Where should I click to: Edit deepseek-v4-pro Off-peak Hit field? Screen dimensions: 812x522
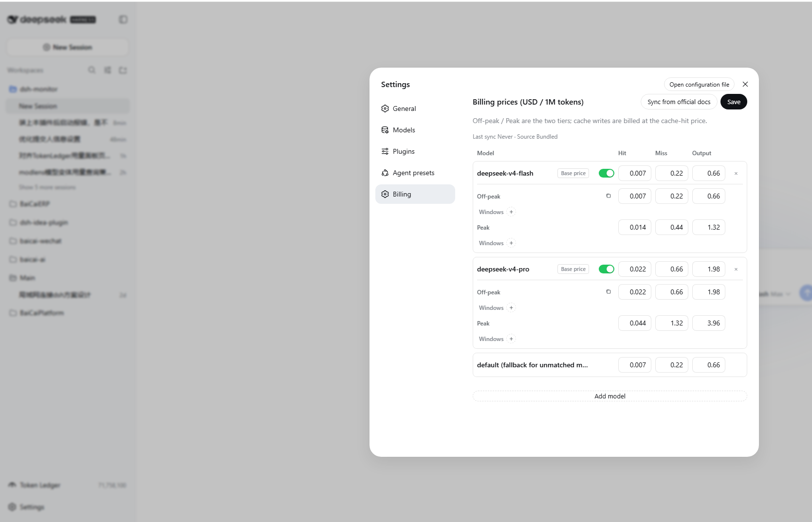pyautogui.click(x=635, y=292)
